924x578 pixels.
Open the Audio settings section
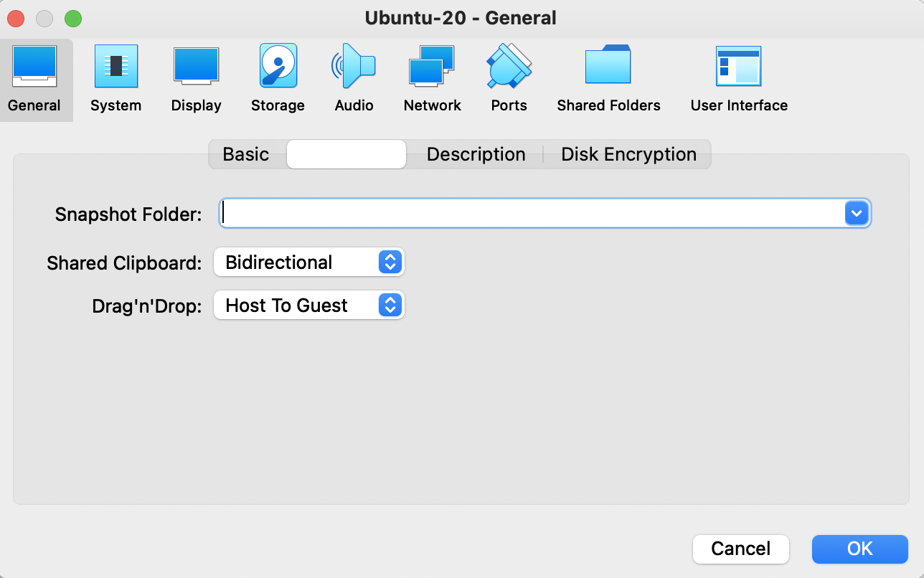coord(354,80)
